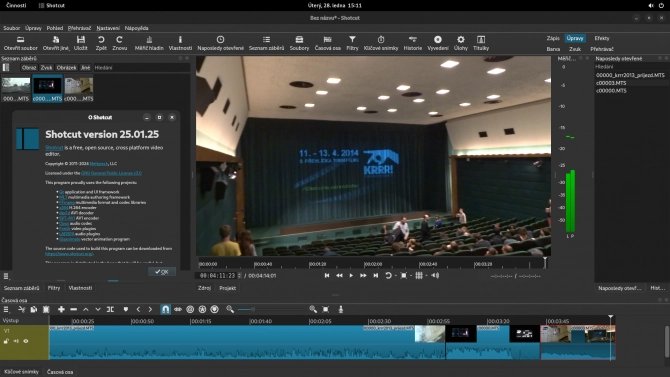Hide track V1 with eye icon
The height and width of the screenshot is (377, 670).
pyautogui.click(x=26, y=341)
